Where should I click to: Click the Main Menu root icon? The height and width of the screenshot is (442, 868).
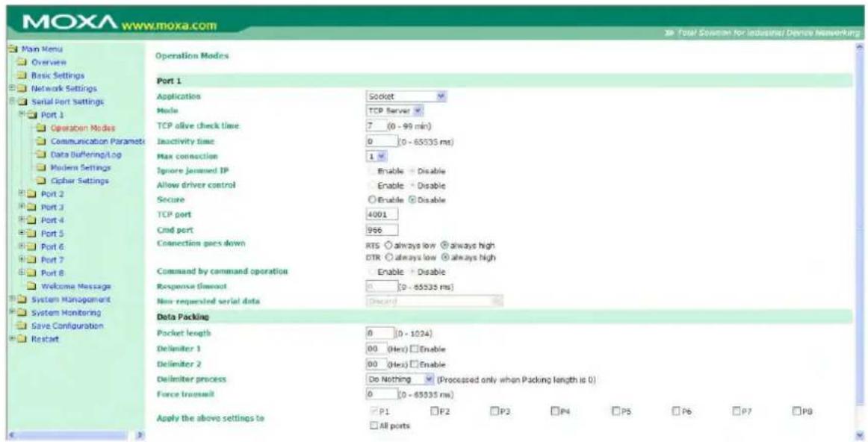[13, 49]
